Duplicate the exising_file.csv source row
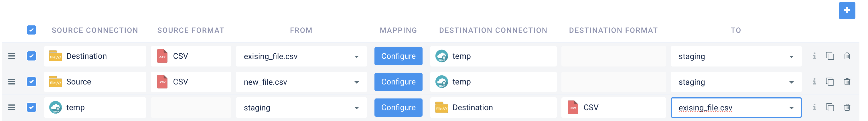Screen dimensions: 868x121 point(830,56)
